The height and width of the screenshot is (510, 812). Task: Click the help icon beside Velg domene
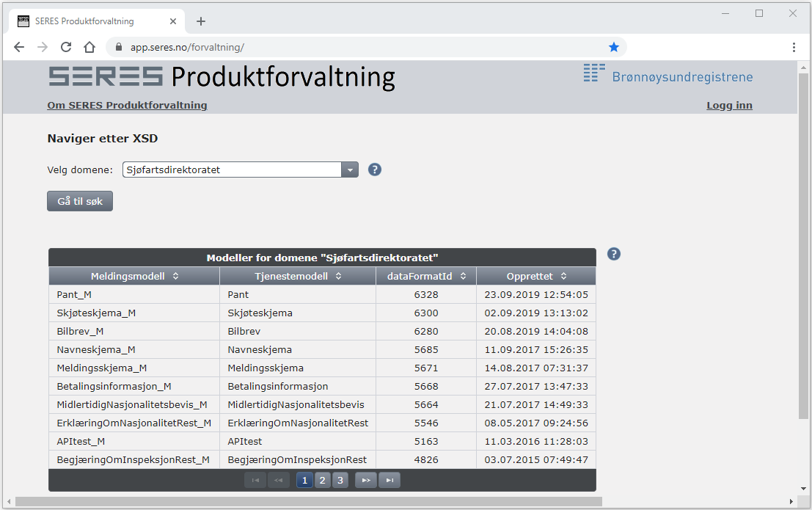(374, 170)
